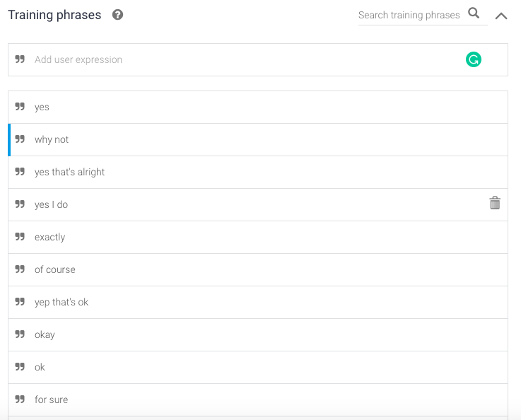Select the "for sure" training phrase

[258, 399]
